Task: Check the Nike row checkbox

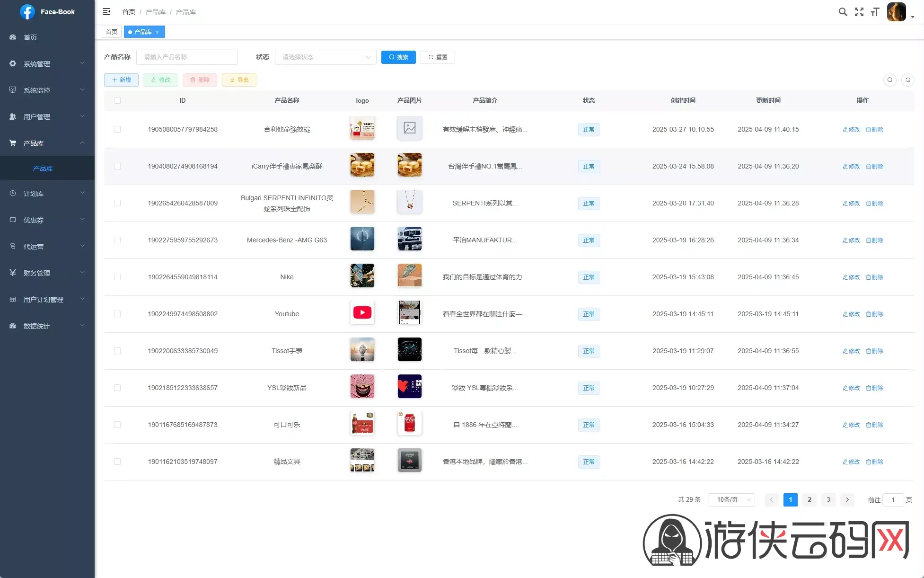Action: click(x=117, y=277)
